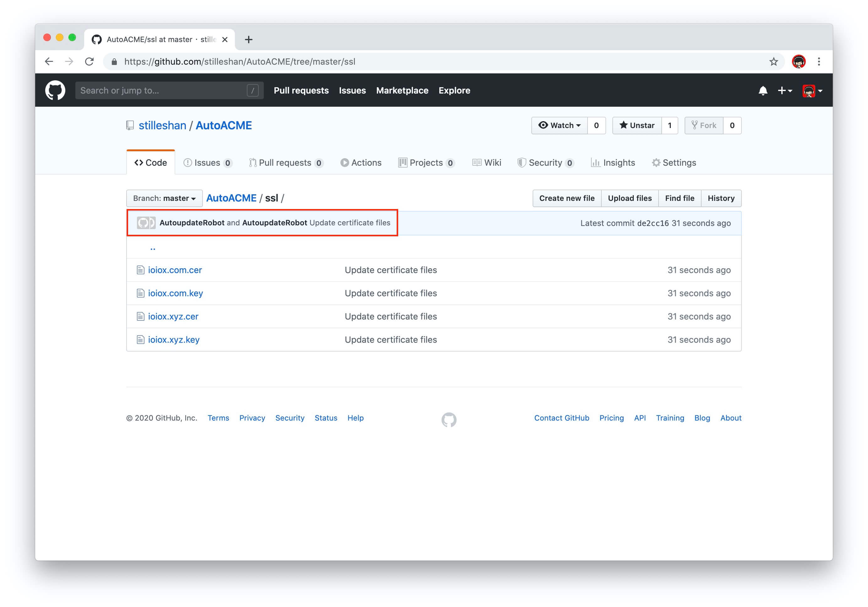The image size is (868, 607).
Task: Bookmark this page with star icon
Action: click(x=773, y=62)
